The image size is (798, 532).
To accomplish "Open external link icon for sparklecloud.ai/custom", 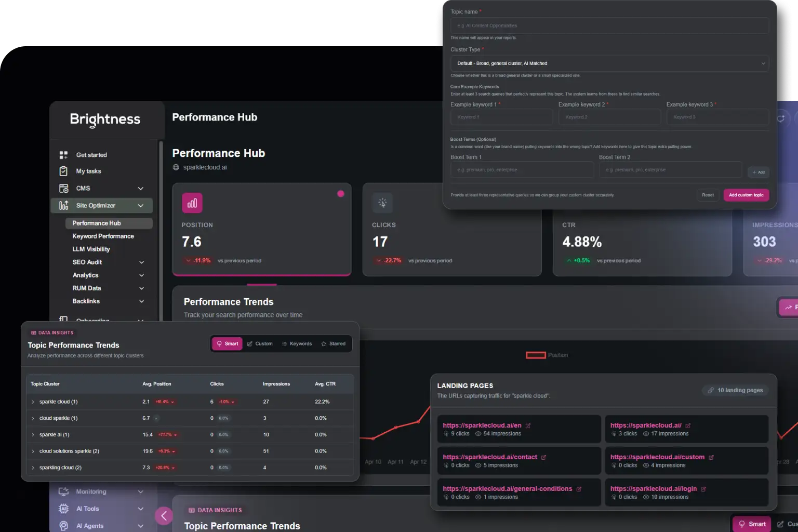I will [711, 457].
